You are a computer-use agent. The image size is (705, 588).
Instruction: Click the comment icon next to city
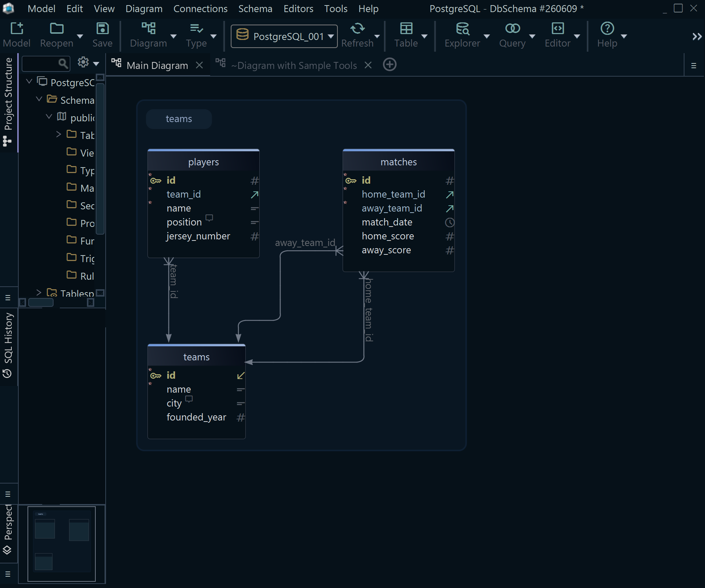(189, 399)
